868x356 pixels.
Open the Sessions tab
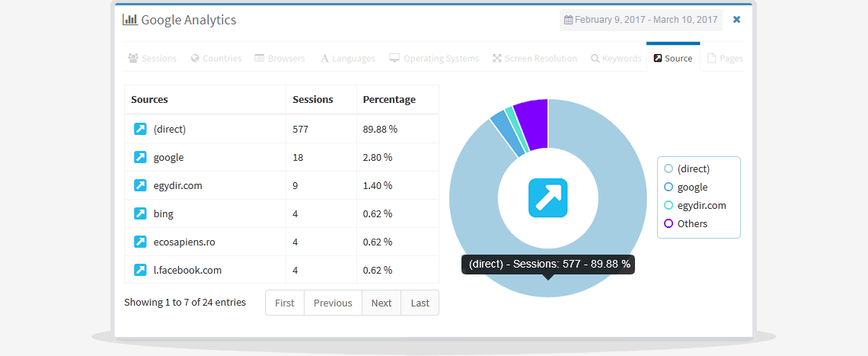(152, 58)
